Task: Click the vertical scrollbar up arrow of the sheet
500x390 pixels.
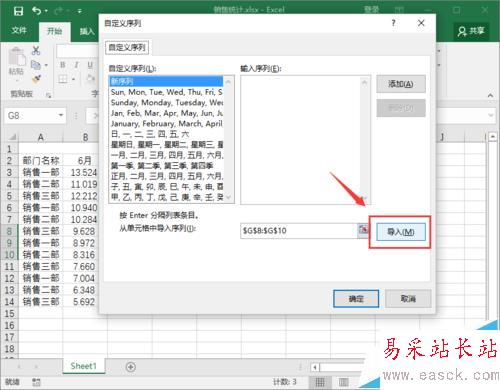Action: click(493, 137)
